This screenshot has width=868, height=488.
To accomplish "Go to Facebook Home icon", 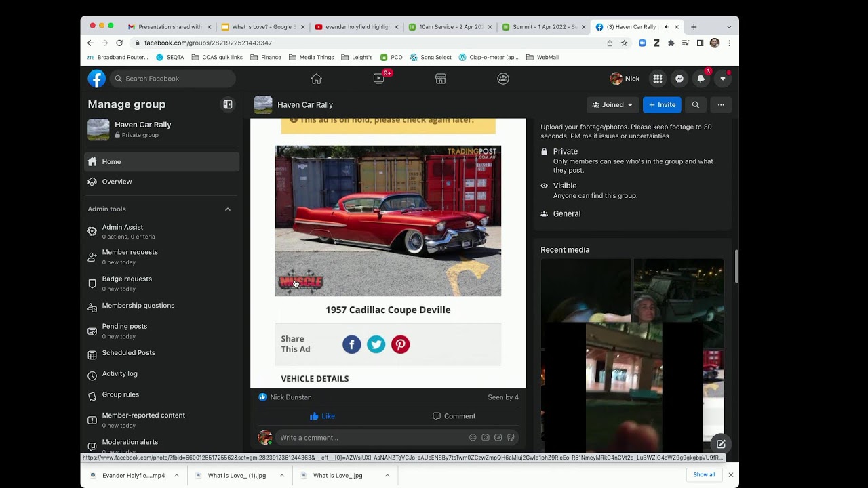I will point(316,79).
